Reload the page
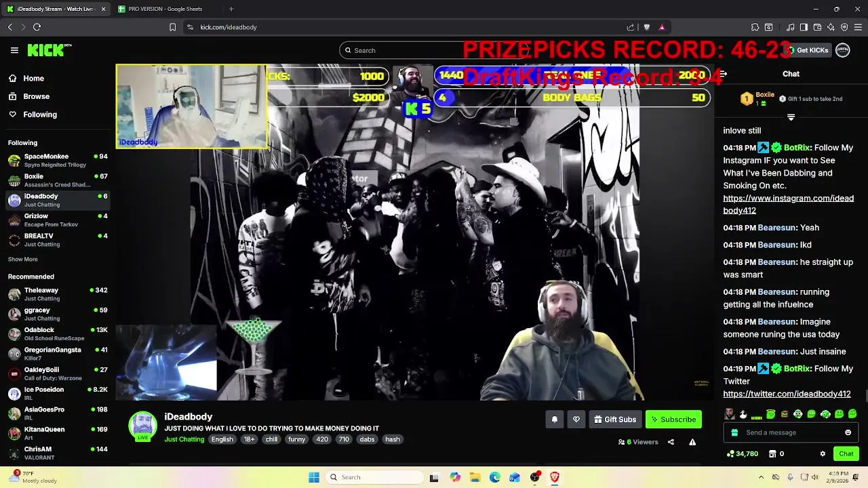This screenshot has height=488, width=868. click(x=37, y=27)
